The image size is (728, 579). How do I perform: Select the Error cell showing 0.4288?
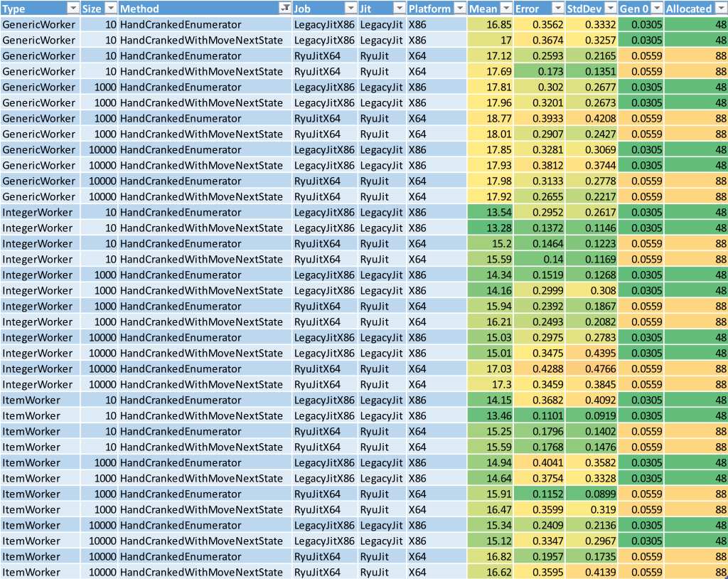[x=539, y=369]
